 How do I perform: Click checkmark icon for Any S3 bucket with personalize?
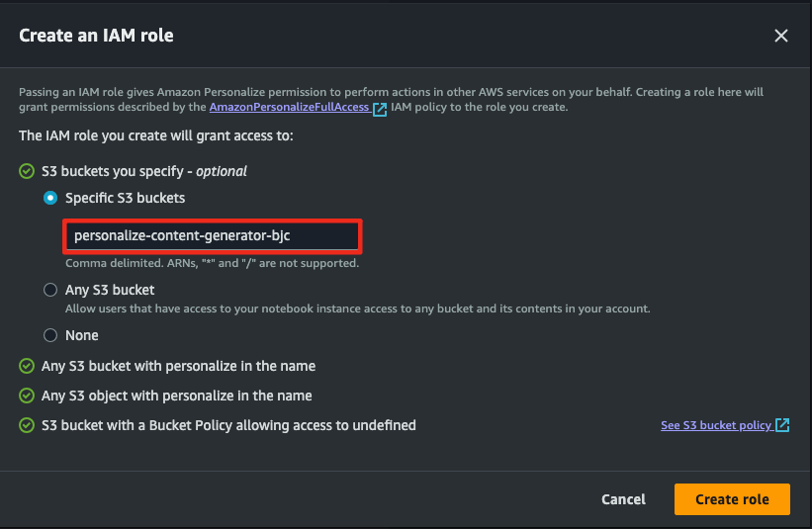click(x=27, y=367)
